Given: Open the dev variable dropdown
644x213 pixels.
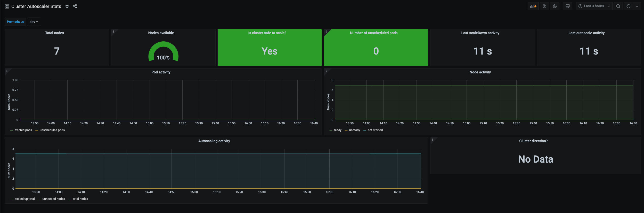Looking at the screenshot, I should coord(34,22).
